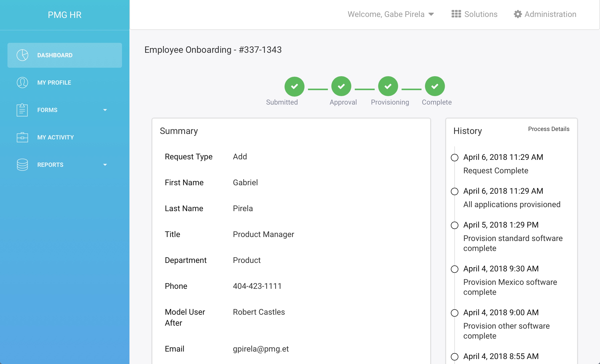Click the Request Complete timeline marker
The height and width of the screenshot is (364, 600).
455,157
